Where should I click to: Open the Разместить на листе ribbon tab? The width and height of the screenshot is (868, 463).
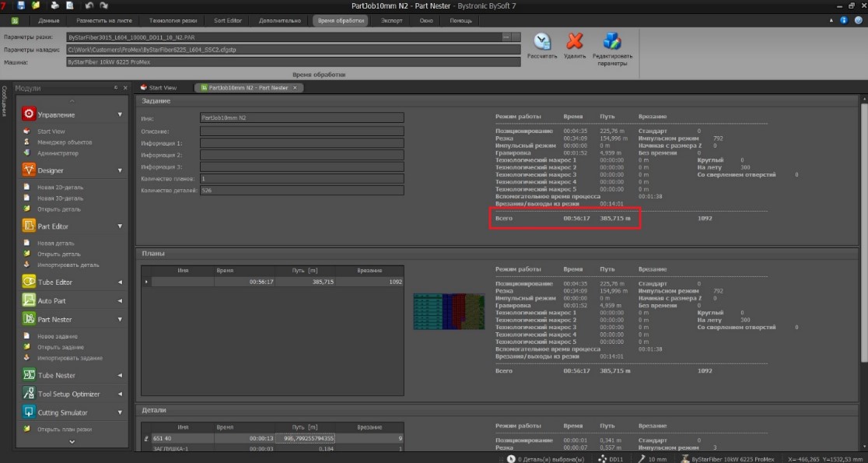click(x=104, y=20)
